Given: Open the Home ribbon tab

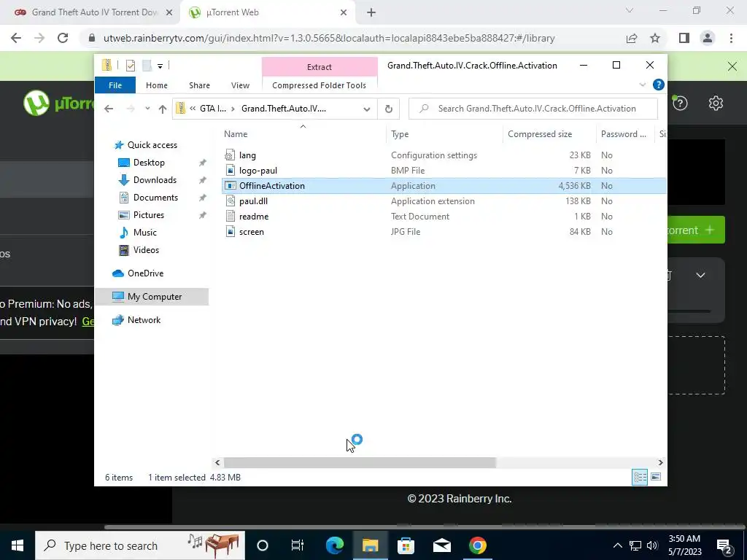Looking at the screenshot, I should (x=157, y=85).
